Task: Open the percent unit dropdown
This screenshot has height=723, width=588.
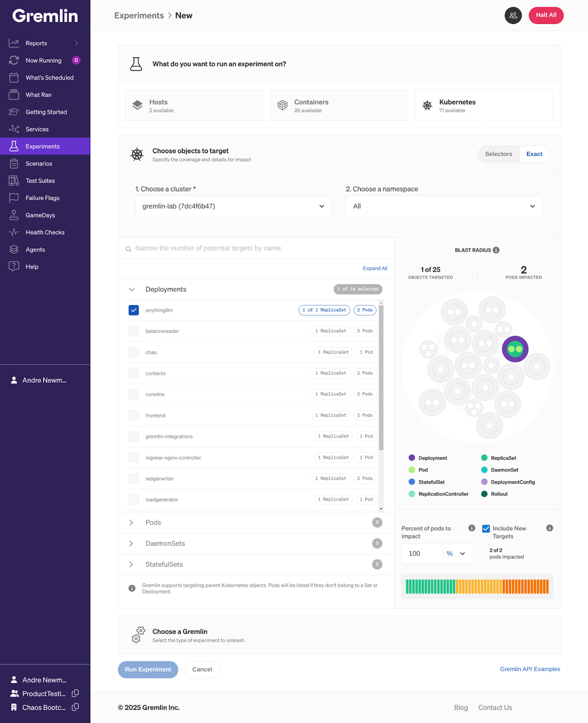Action: pos(458,554)
